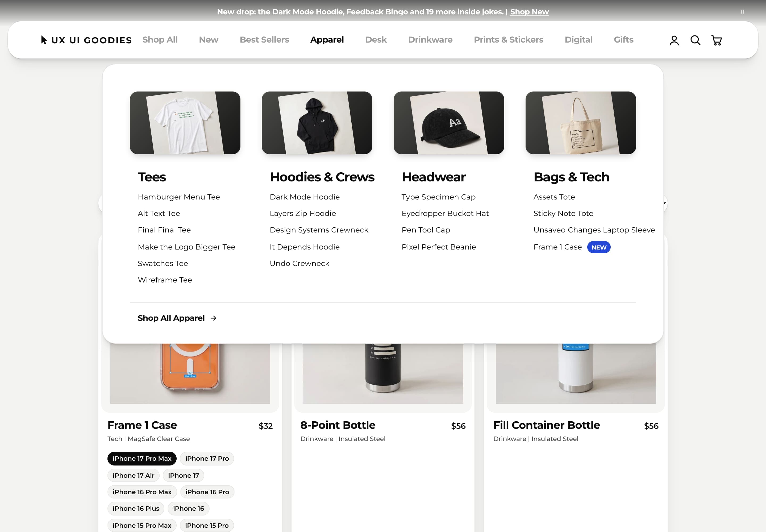This screenshot has height=532, width=766.
Task: Open the Headwear cap thumbnail
Action: point(449,123)
